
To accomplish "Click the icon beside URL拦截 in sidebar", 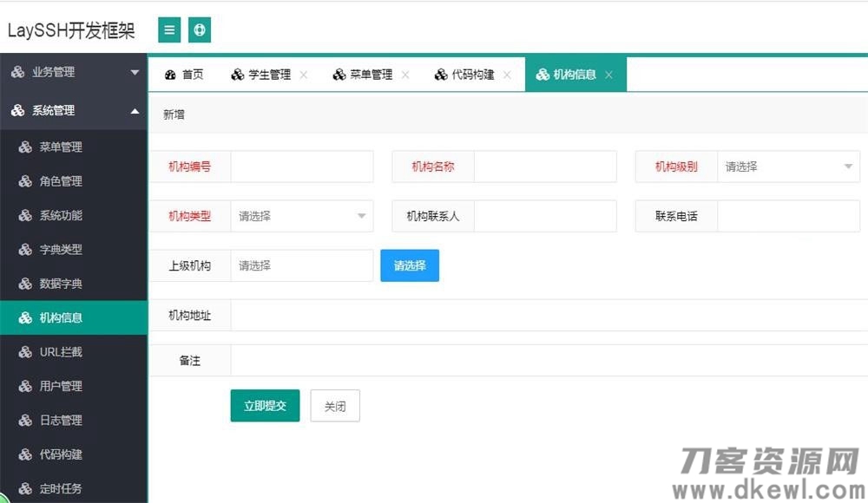I will pos(24,351).
